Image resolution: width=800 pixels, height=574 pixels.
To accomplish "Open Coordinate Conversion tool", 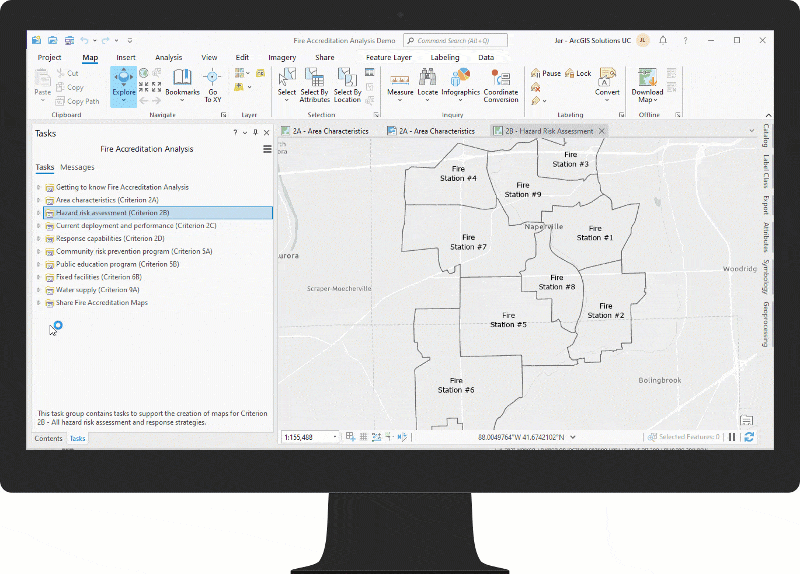I will tap(501, 85).
